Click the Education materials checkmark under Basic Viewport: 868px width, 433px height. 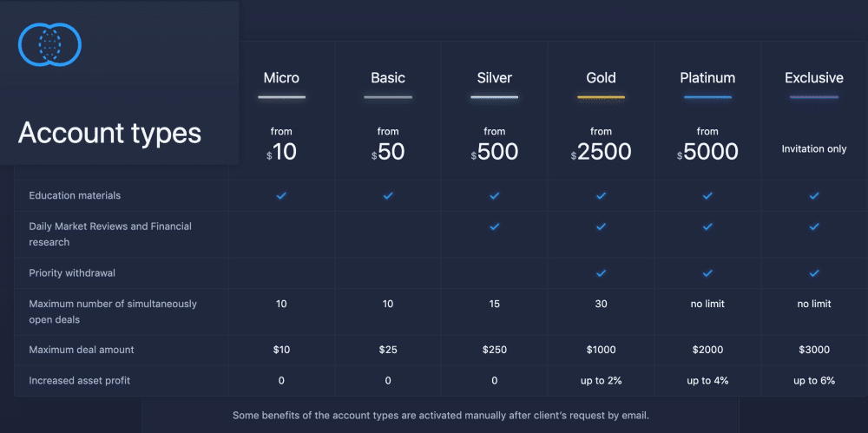388,195
